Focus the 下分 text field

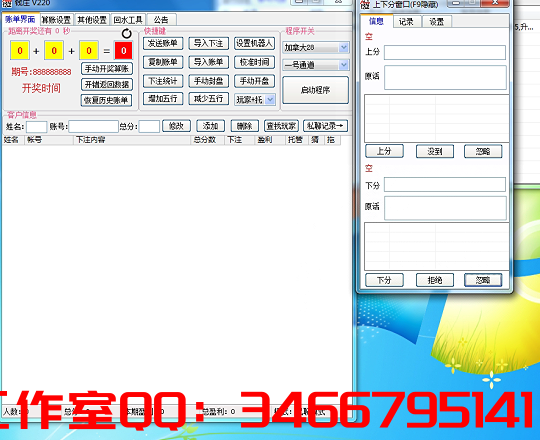(445, 185)
